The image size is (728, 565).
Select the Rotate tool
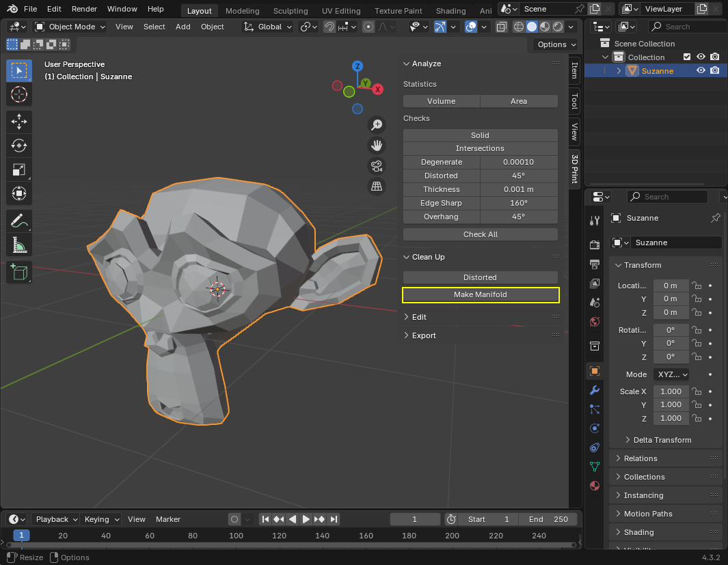click(x=19, y=146)
